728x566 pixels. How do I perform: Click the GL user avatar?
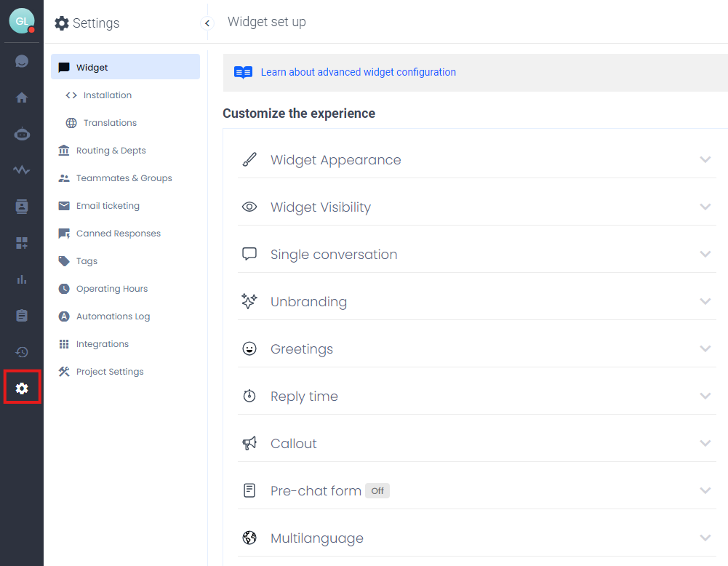pos(22,21)
